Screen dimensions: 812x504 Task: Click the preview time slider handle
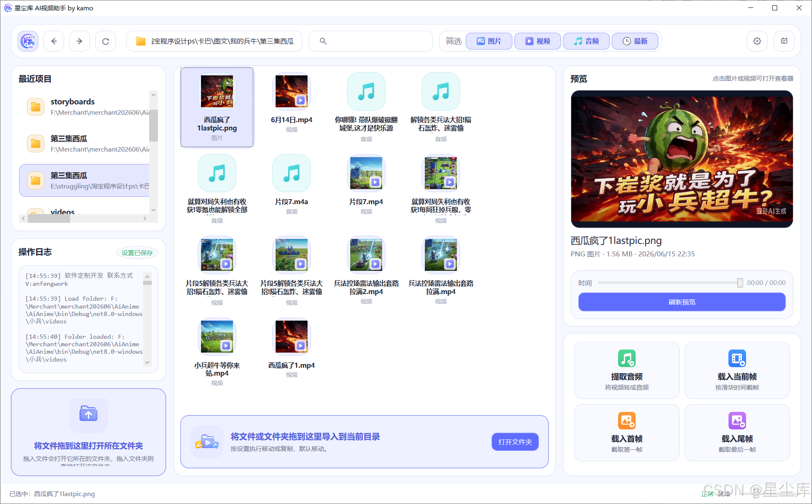point(740,283)
